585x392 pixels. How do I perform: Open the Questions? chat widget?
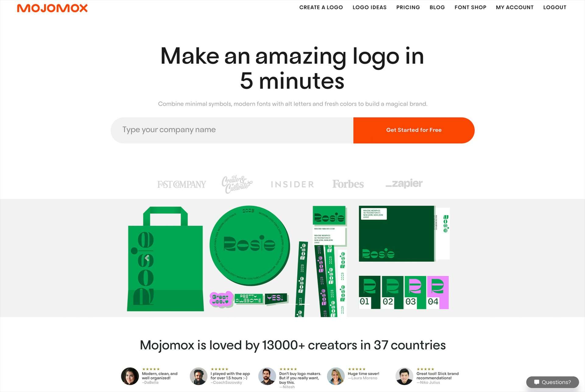(552, 382)
